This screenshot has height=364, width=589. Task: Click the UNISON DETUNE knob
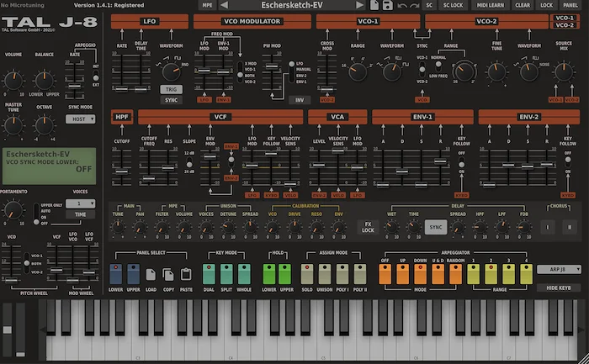coord(228,227)
